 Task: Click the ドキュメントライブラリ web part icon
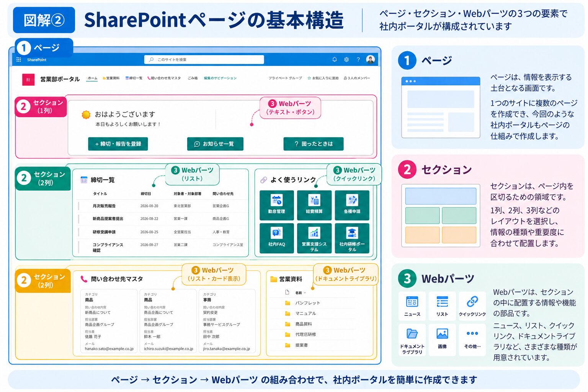[x=412, y=333]
